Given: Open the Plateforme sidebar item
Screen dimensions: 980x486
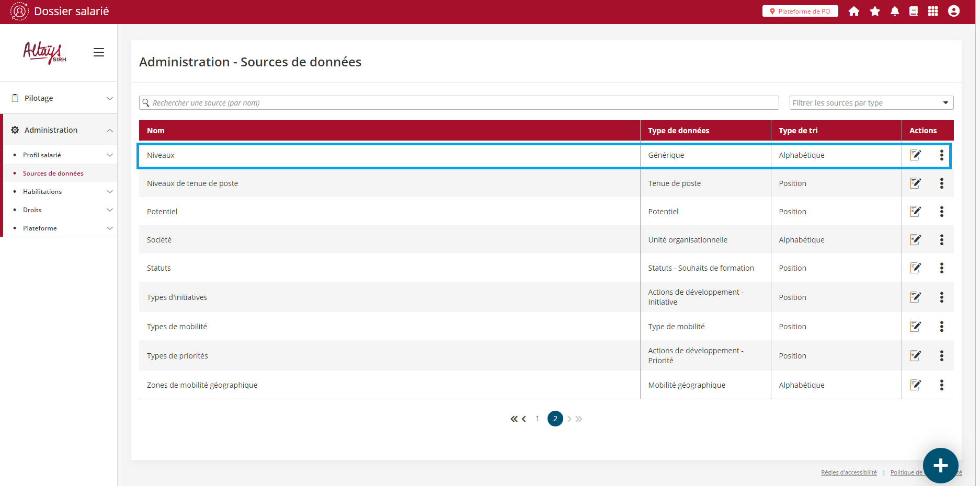Looking at the screenshot, I should [40, 228].
